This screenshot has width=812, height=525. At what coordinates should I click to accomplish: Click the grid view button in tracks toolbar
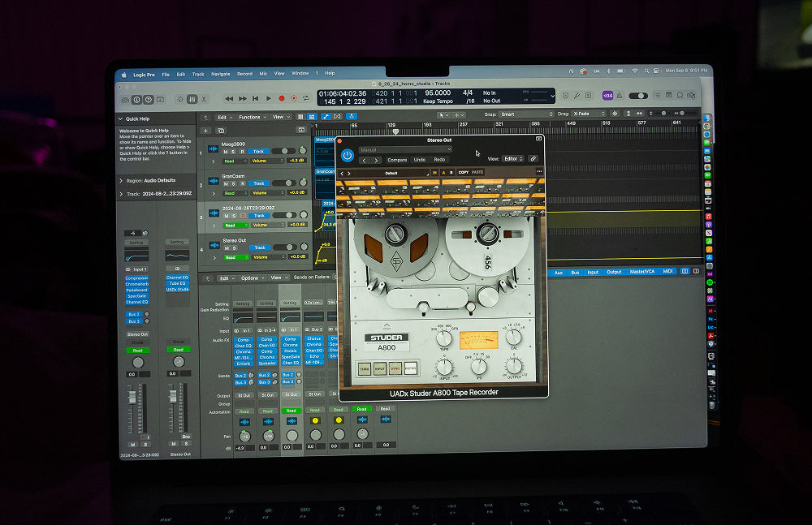(300, 117)
